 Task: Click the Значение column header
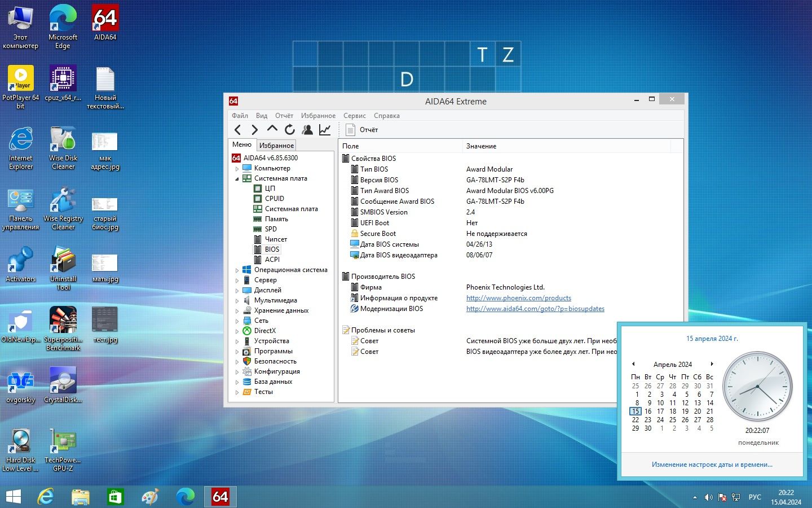click(566, 146)
